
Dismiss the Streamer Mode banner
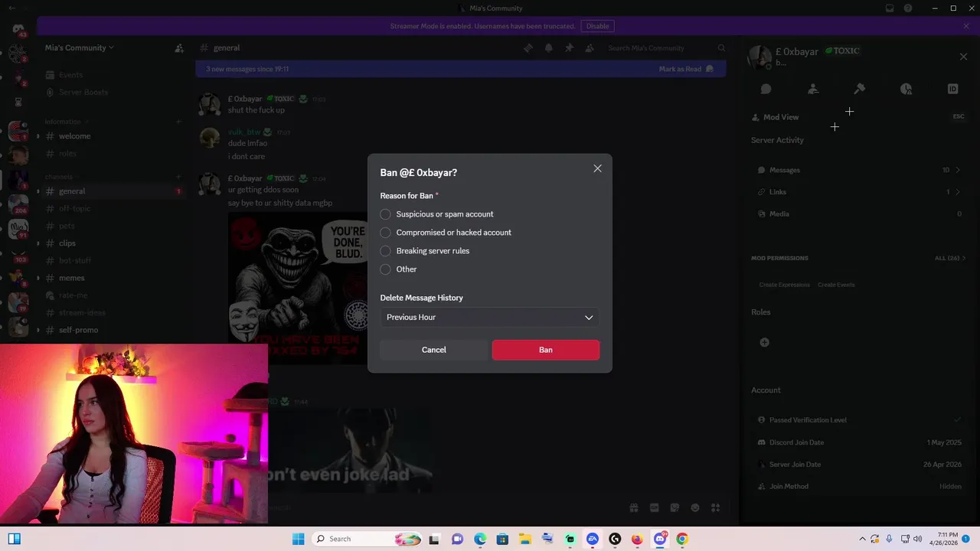click(966, 26)
